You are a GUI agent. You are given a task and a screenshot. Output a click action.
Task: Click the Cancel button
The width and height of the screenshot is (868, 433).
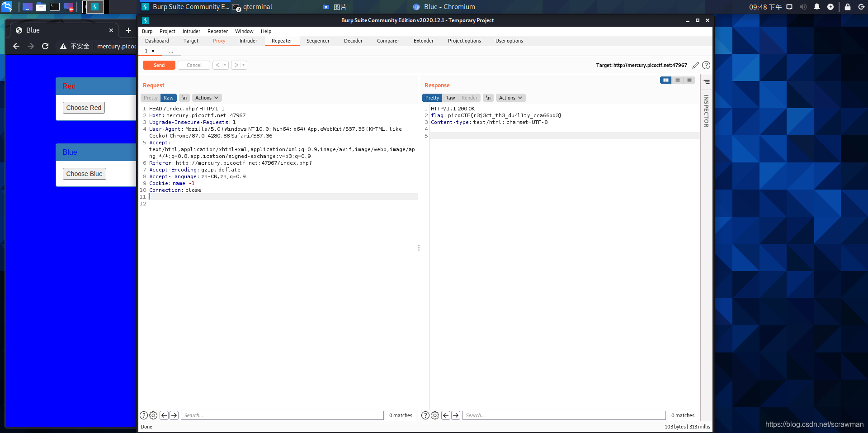tap(194, 65)
